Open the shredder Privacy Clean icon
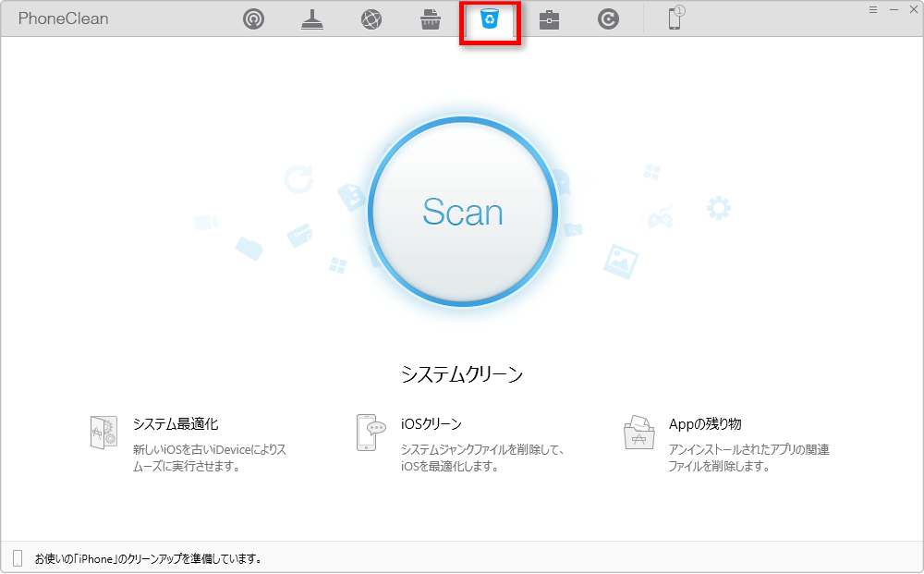Viewport: 924px width, 574px height. (x=431, y=19)
